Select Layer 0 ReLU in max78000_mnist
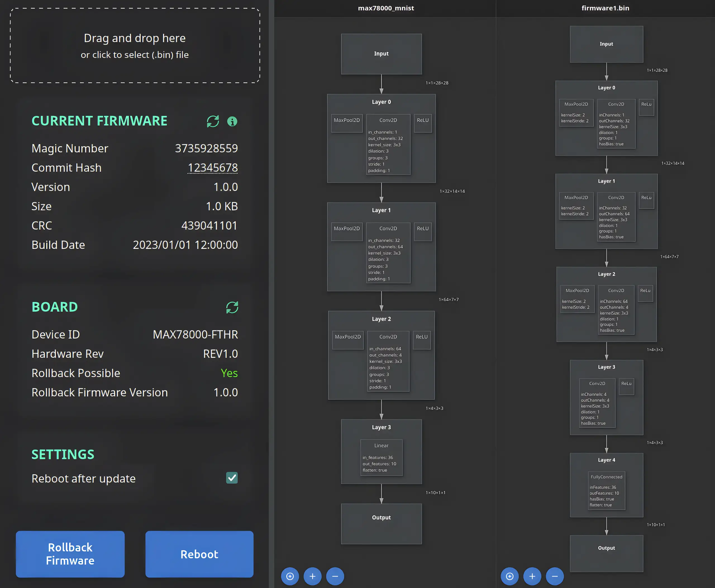The image size is (715, 588). point(423,123)
